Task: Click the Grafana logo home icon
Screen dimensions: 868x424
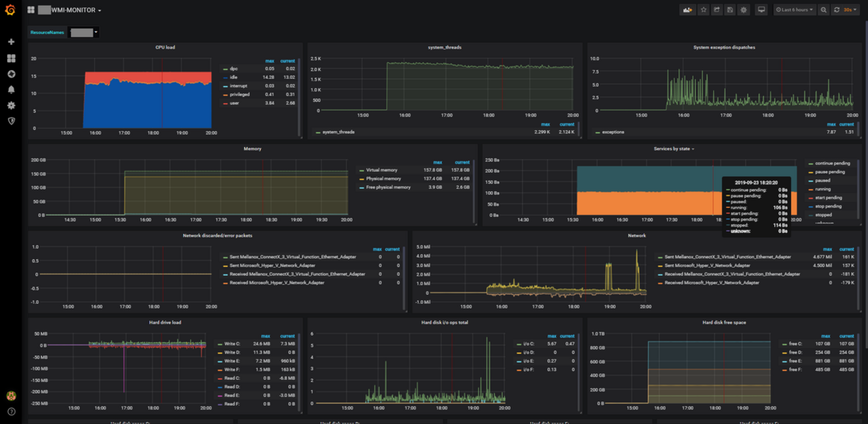Action: coord(10,10)
